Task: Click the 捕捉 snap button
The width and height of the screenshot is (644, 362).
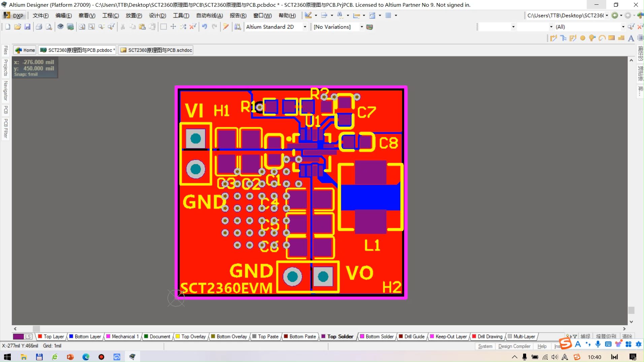Action: (585, 336)
